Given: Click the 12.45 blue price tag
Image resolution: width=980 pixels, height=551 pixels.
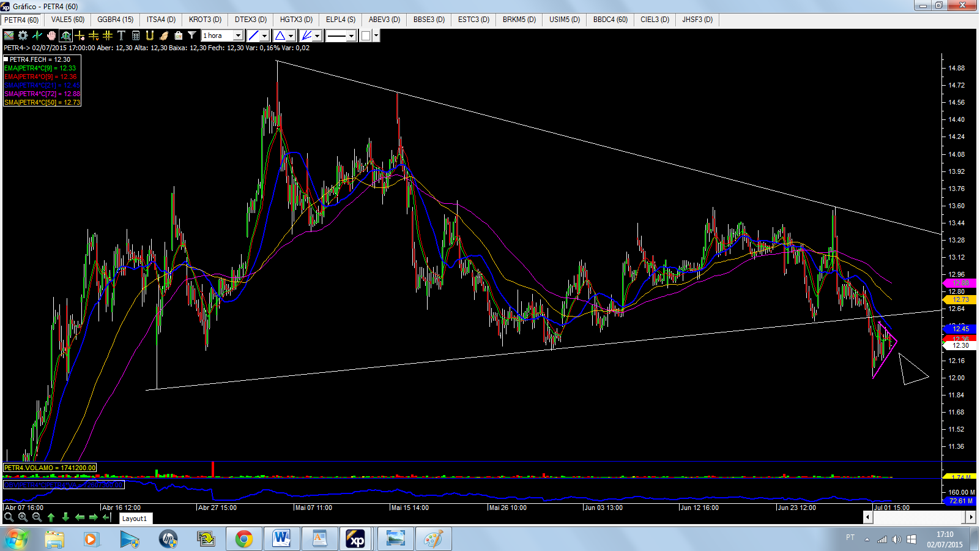Looking at the screenshot, I should click(x=959, y=329).
